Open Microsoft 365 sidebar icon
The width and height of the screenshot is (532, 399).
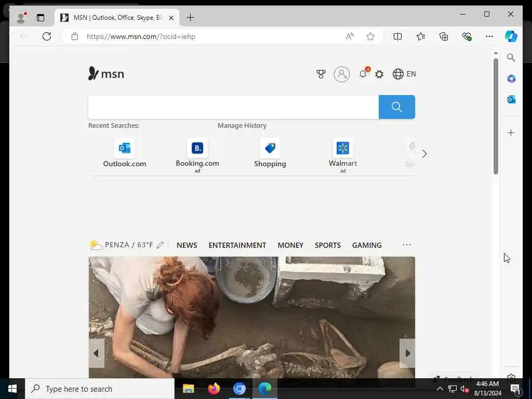click(x=511, y=79)
